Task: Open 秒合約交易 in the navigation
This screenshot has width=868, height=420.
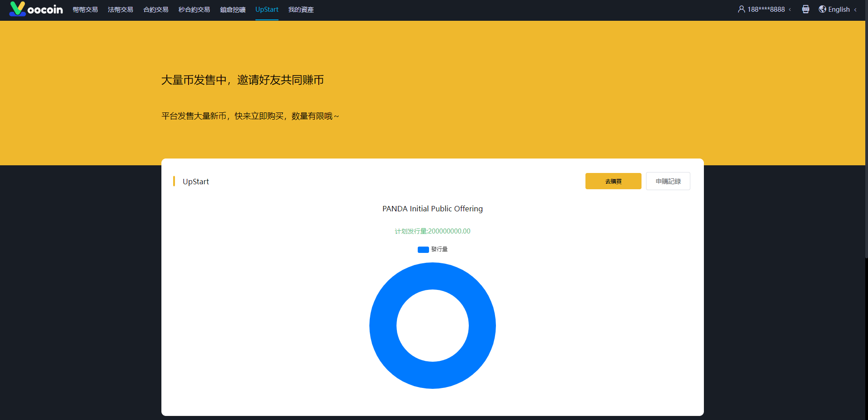Action: [x=194, y=9]
